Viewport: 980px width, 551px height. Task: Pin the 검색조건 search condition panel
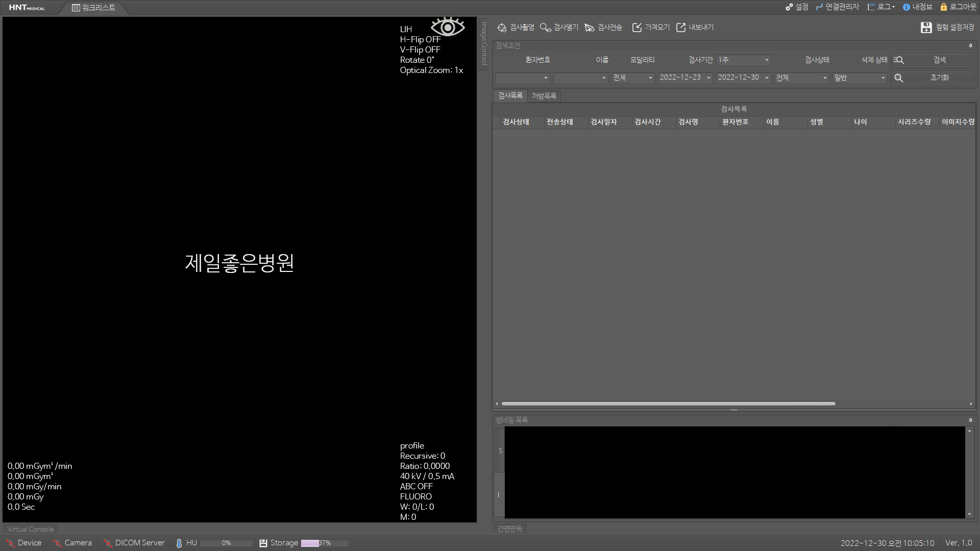970,46
